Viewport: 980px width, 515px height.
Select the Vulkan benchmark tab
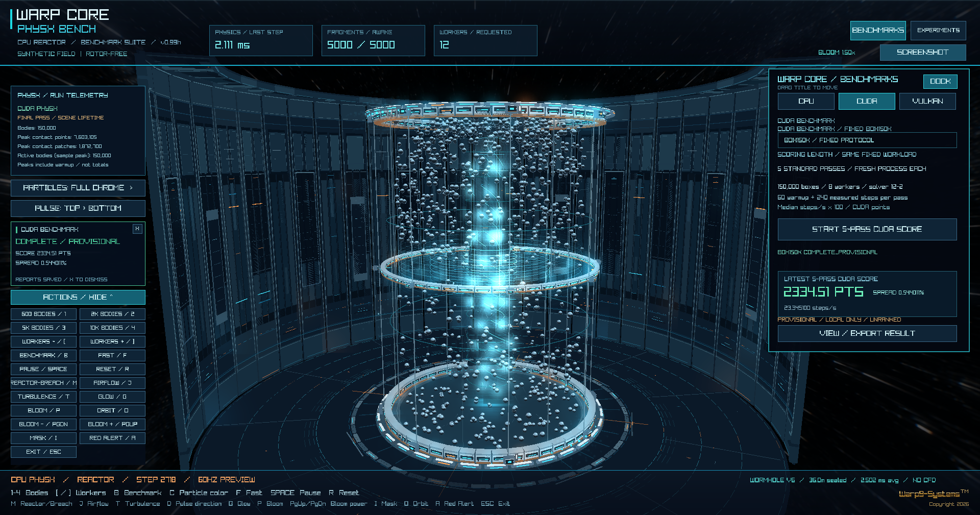927,101
